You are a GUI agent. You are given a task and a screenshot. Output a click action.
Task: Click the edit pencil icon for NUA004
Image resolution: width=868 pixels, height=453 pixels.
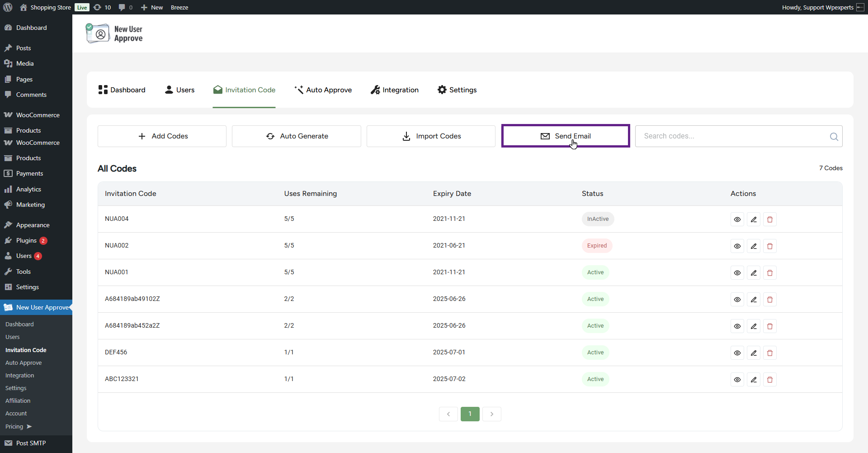(754, 219)
